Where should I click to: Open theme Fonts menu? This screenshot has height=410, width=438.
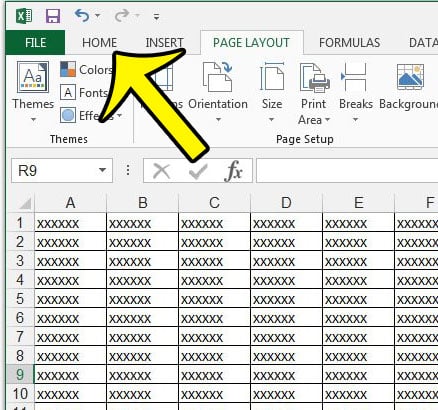pos(84,92)
